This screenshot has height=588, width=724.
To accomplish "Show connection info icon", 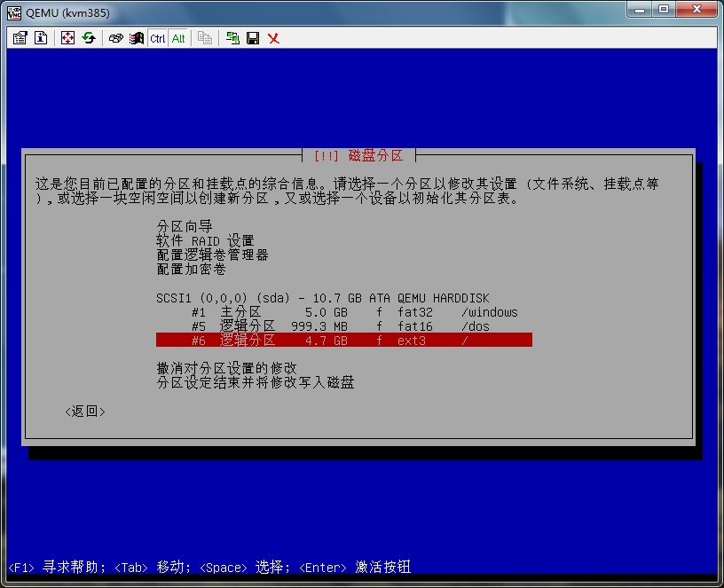I will tap(41, 38).
